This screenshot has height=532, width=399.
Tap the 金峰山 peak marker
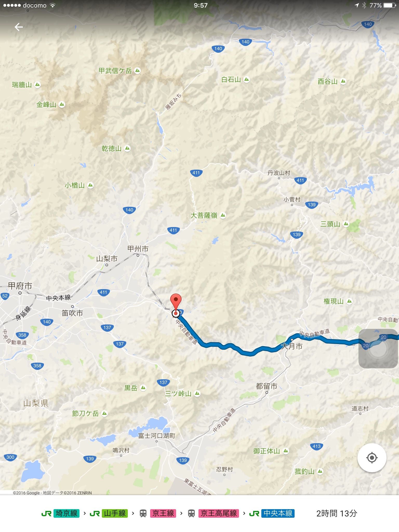[x=62, y=104]
